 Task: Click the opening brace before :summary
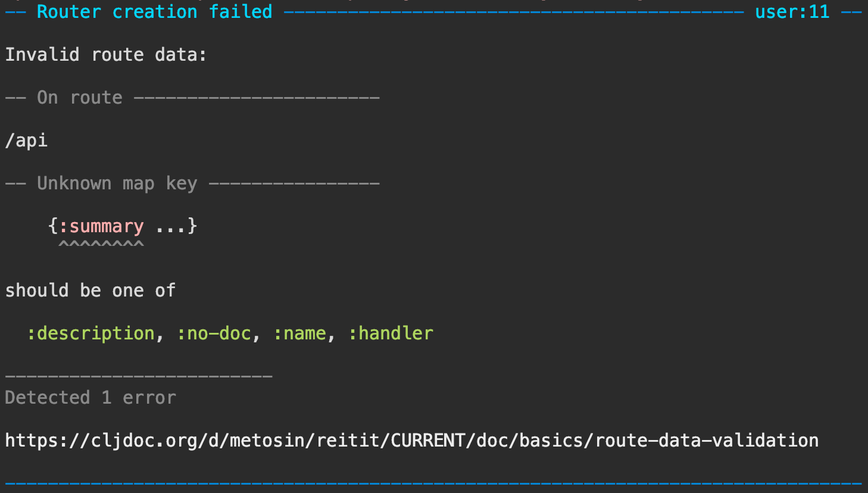tap(53, 226)
